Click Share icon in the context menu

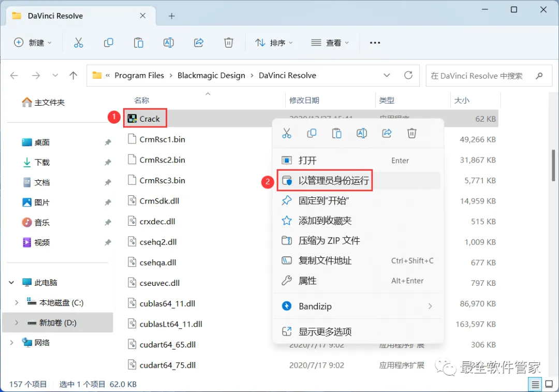click(x=387, y=134)
